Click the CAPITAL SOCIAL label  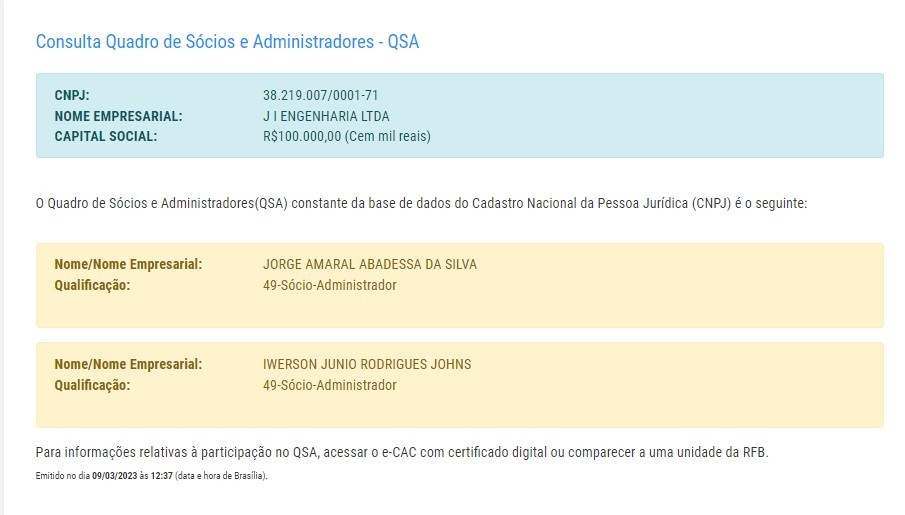click(x=106, y=136)
